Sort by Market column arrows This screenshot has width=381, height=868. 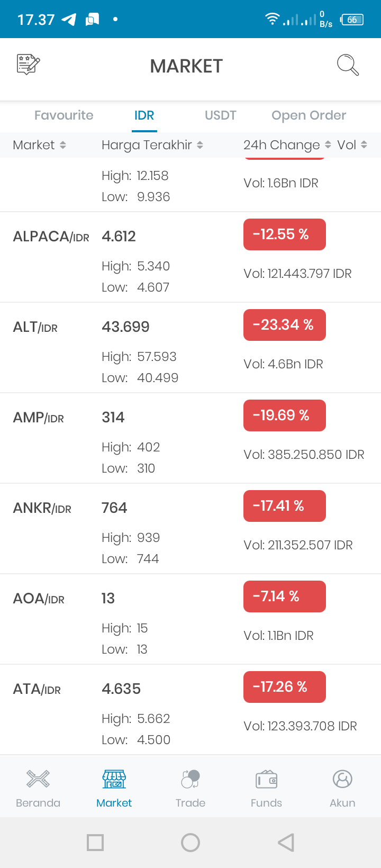[x=63, y=145]
